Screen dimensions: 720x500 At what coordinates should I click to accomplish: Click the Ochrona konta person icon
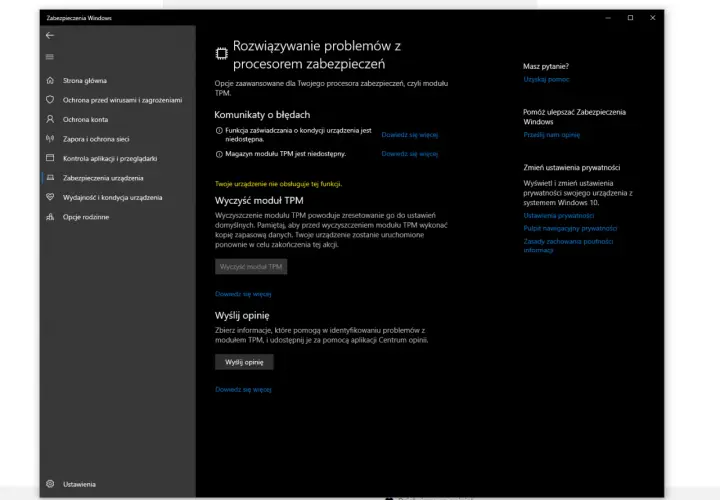pyautogui.click(x=50, y=119)
